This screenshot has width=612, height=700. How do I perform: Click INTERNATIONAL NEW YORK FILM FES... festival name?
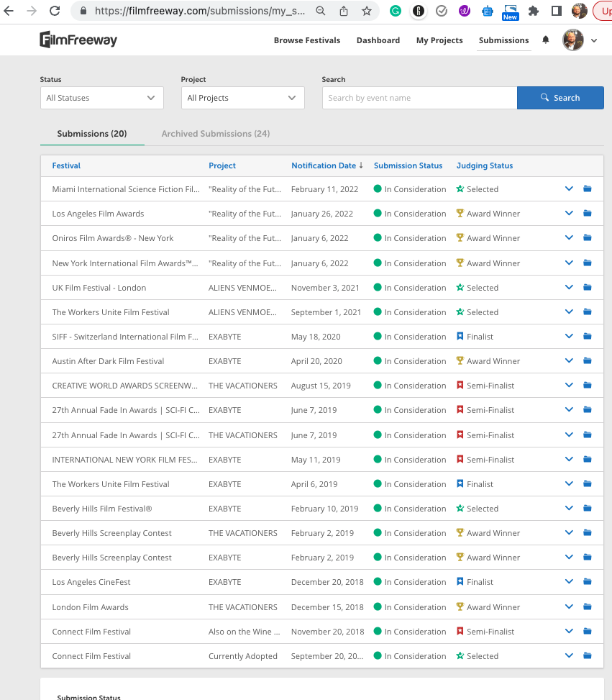click(x=124, y=460)
